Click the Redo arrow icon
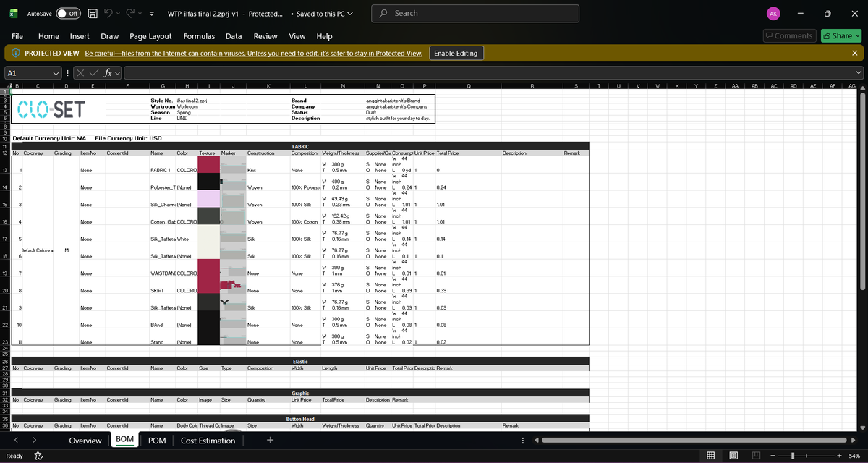868x463 pixels. [131, 13]
